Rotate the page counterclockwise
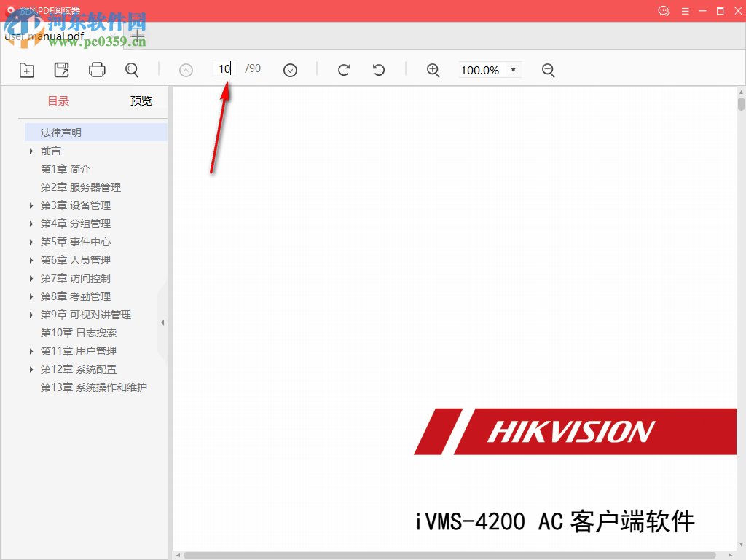Screen dimensions: 746x560 pos(379,71)
